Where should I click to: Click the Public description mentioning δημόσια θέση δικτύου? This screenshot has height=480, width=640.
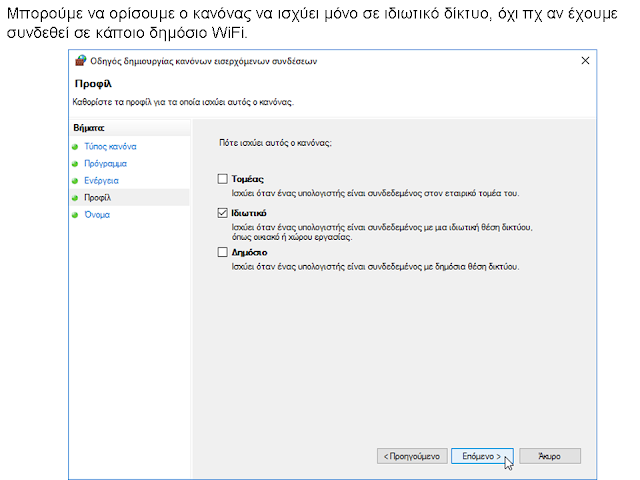click(375, 267)
